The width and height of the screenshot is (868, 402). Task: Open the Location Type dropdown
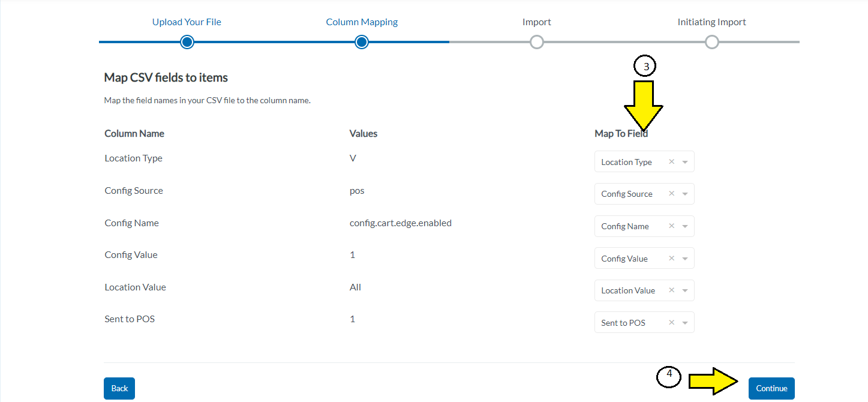[x=684, y=161]
